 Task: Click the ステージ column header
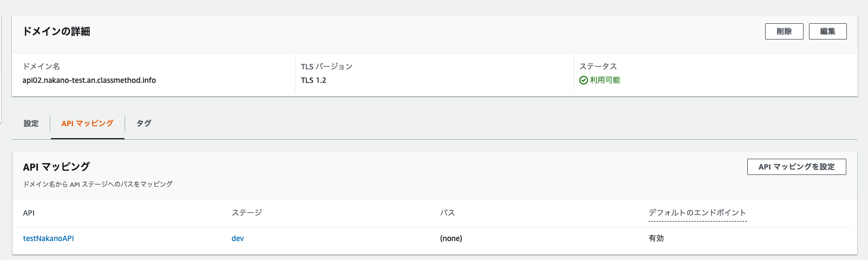(247, 213)
